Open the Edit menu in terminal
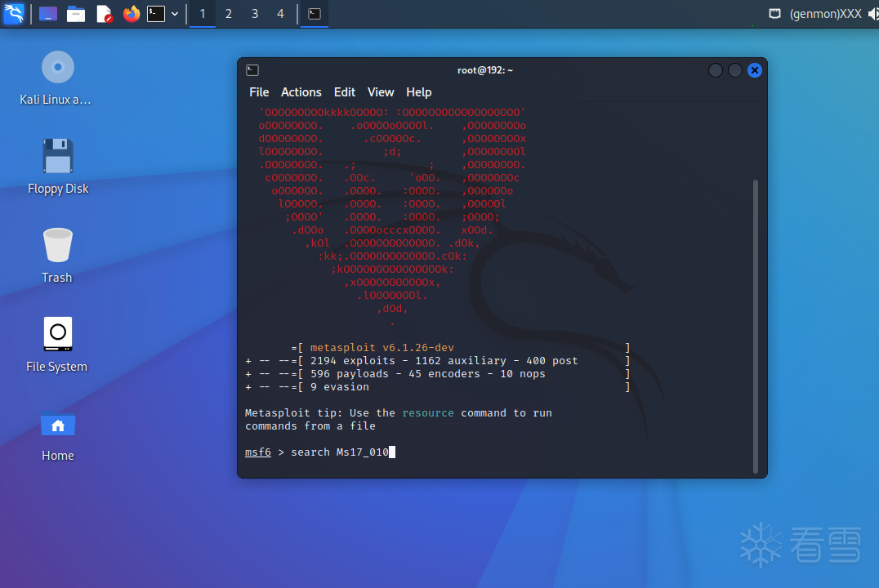The height and width of the screenshot is (588, 879). [x=344, y=92]
